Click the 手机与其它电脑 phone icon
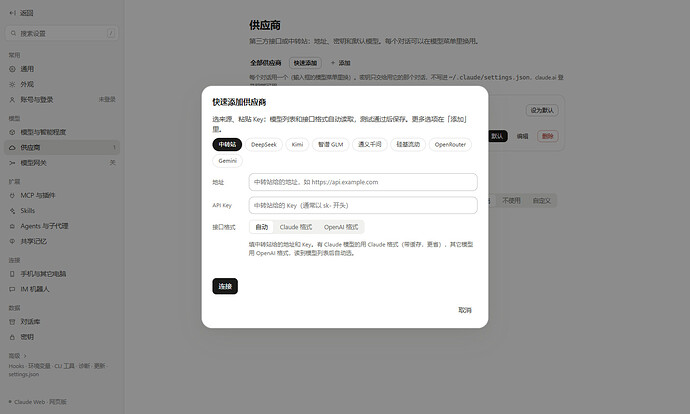This screenshot has width=690, height=414. pos(12,274)
